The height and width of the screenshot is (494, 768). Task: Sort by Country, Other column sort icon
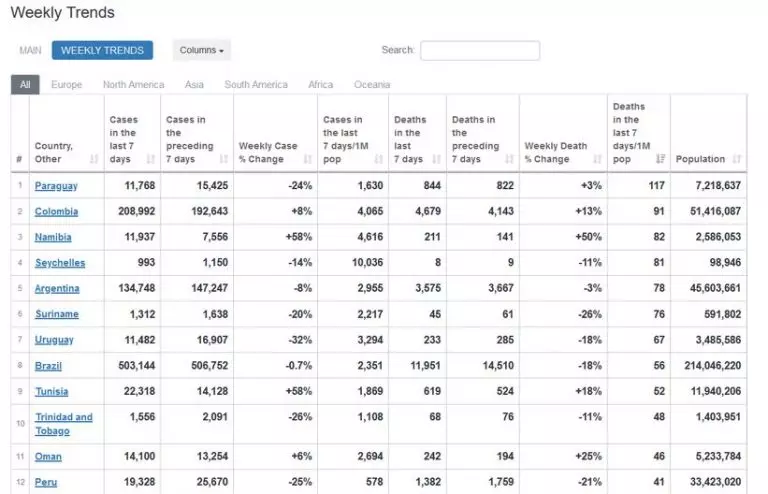[94, 159]
